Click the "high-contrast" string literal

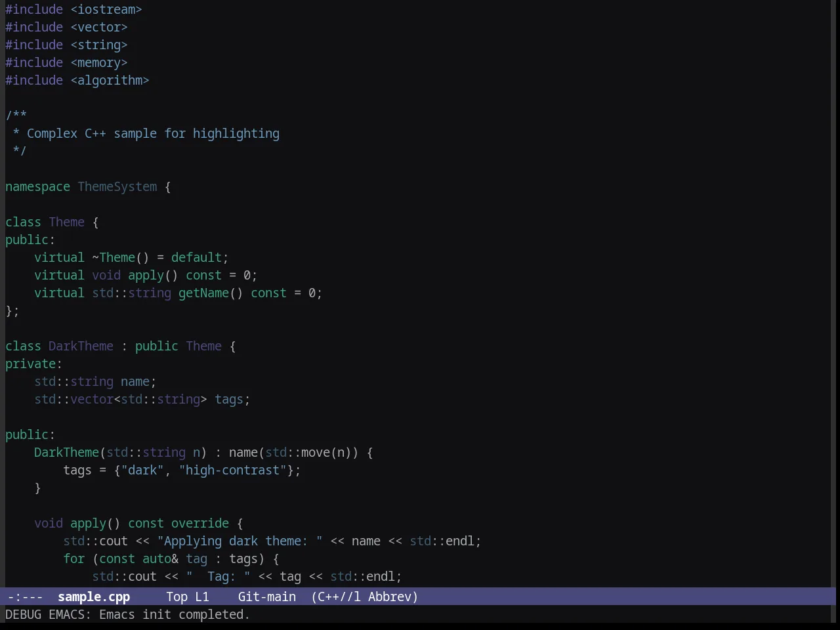pos(232,470)
